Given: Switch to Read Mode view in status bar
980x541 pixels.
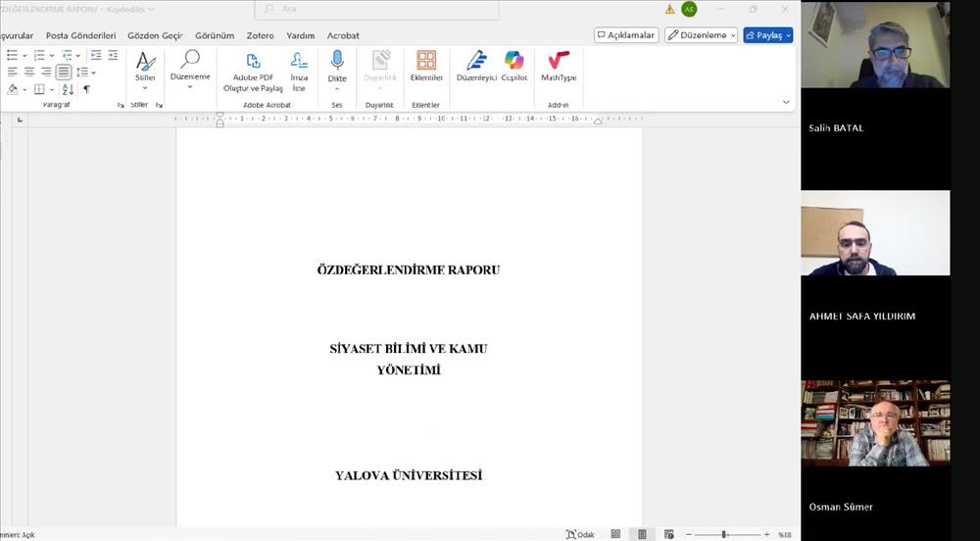Looking at the screenshot, I should pyautogui.click(x=615, y=534).
